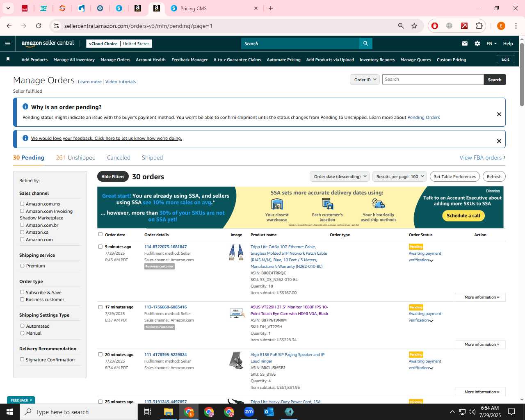Viewport: 525px width, 420px height.
Task: Open the Results per page dropdown
Action: pyautogui.click(x=399, y=176)
